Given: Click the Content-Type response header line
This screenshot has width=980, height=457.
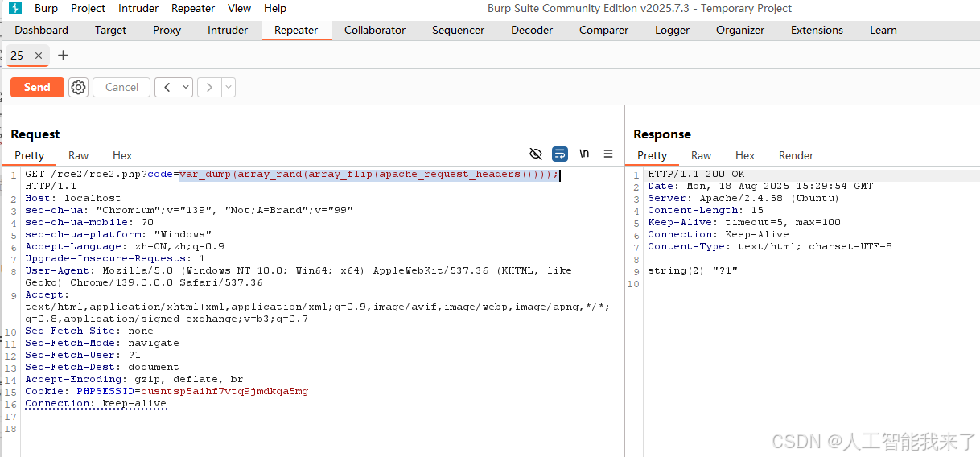Looking at the screenshot, I should pos(770,246).
